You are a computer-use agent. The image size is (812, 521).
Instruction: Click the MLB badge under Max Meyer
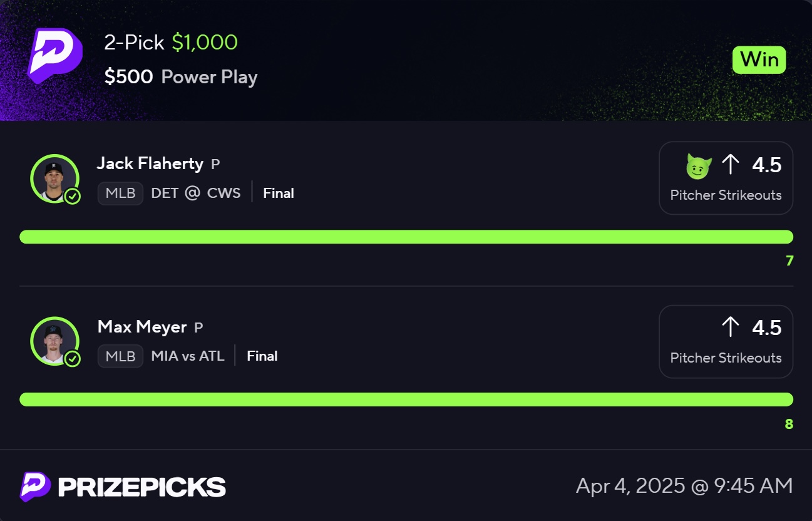coord(120,356)
